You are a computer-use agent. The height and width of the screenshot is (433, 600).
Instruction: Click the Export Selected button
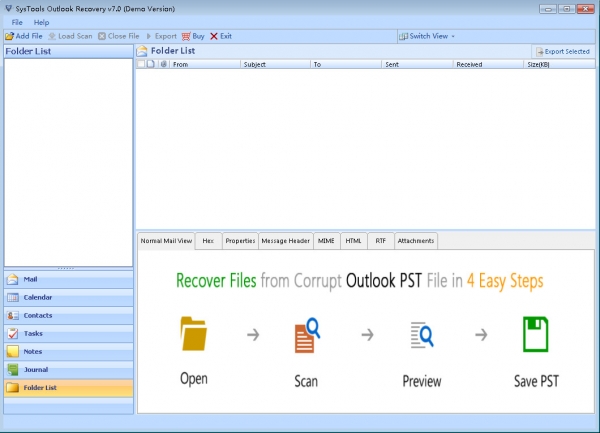click(x=563, y=52)
